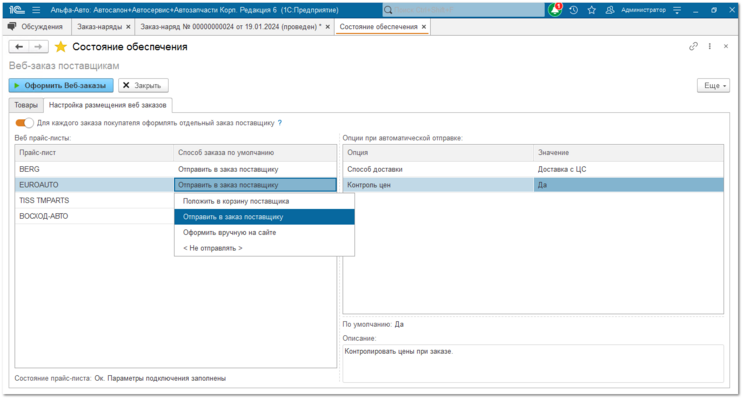This screenshot has width=743, height=399.
Task: Click the Описание text area
Action: coord(533,363)
